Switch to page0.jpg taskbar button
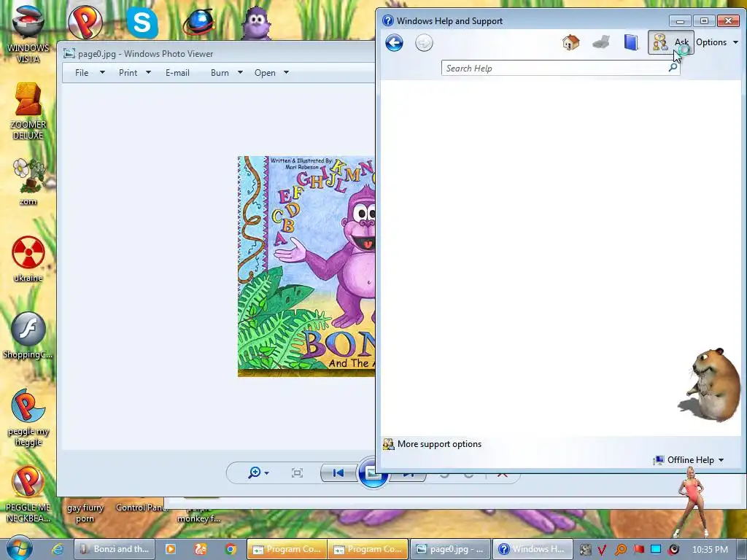This screenshot has width=747, height=560. coord(449,549)
